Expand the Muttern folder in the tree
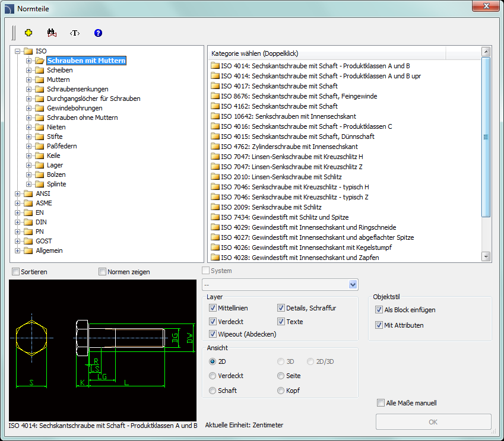The width and height of the screenshot is (504, 441). tap(28, 80)
